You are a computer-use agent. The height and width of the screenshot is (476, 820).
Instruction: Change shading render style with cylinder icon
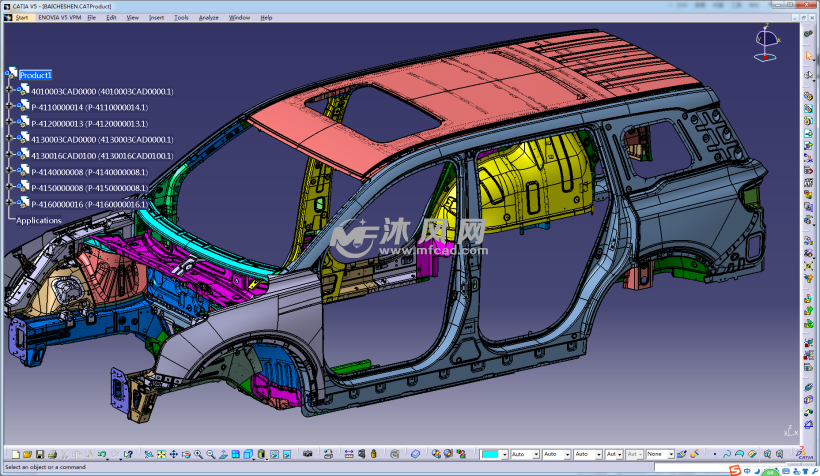(261, 455)
